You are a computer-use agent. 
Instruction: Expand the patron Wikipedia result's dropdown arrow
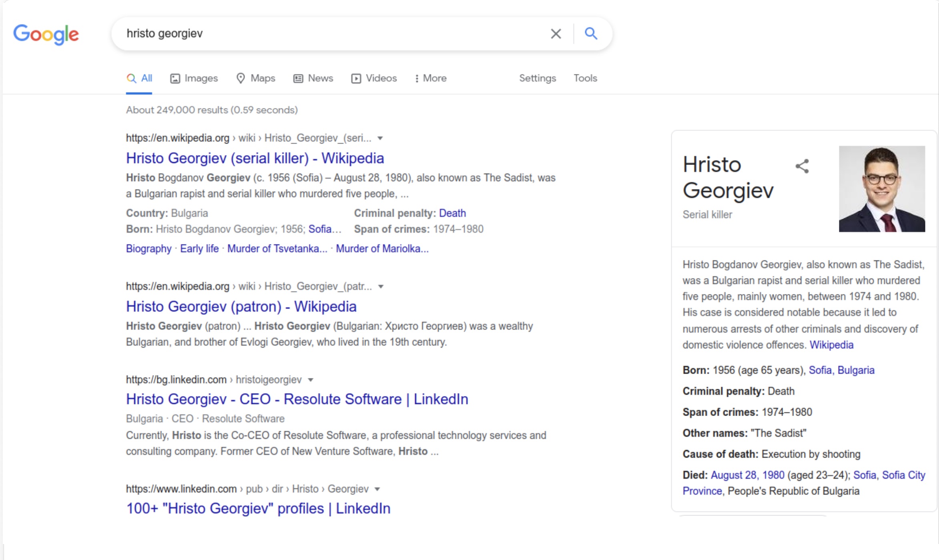click(x=381, y=287)
